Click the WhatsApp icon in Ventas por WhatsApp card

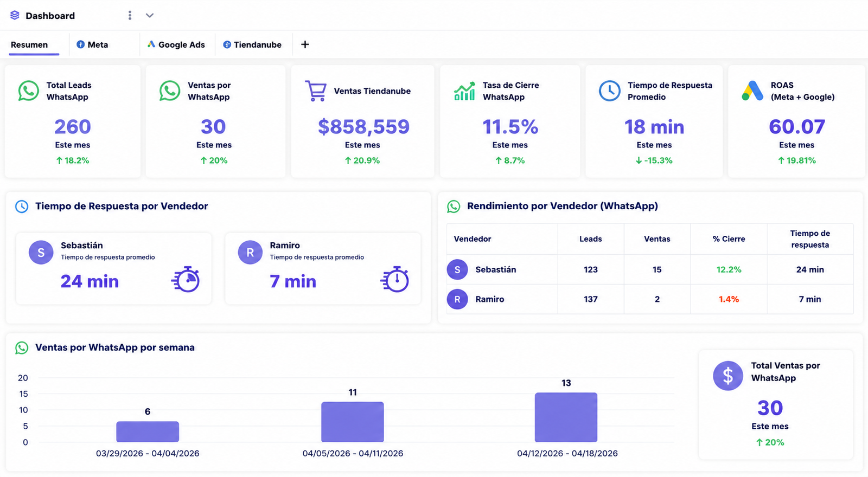[x=170, y=91]
